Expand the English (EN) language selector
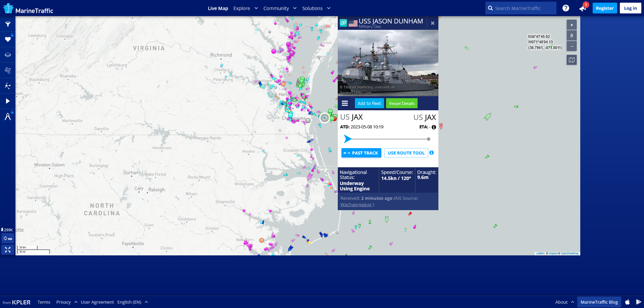Image resolution: width=644 pixels, height=308 pixels. pos(132,302)
